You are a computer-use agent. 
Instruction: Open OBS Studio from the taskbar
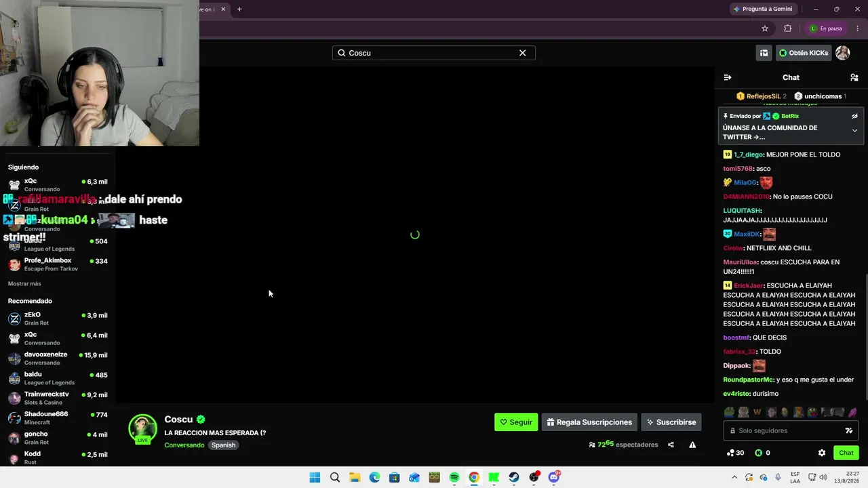tap(534, 477)
